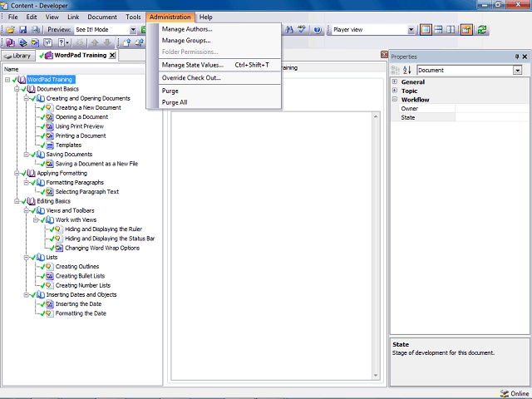Toggle the horizontal split layout icon

(438, 30)
